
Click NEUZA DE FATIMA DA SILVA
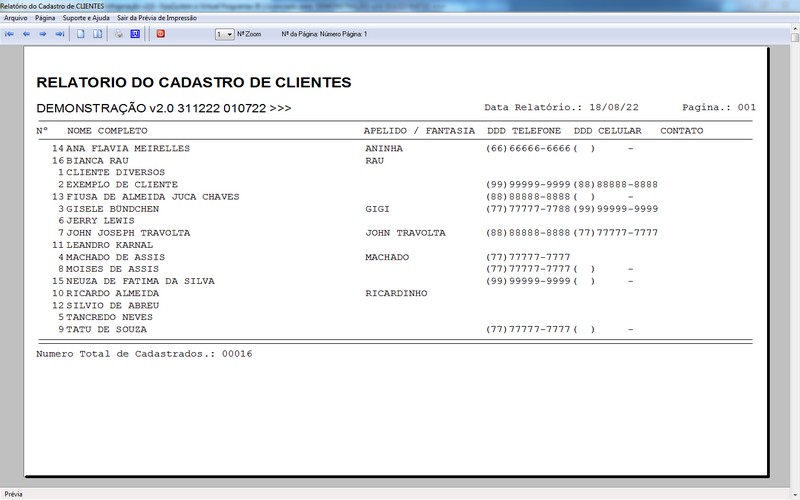click(140, 281)
